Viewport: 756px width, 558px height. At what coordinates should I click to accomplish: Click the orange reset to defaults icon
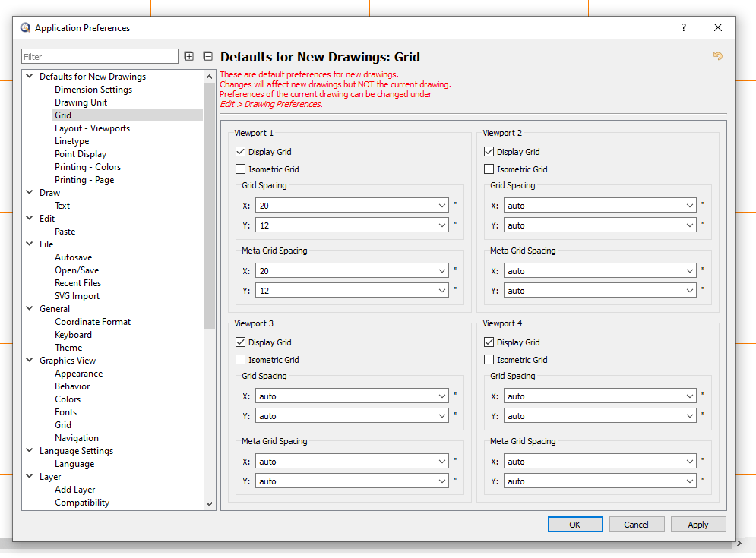tap(717, 56)
